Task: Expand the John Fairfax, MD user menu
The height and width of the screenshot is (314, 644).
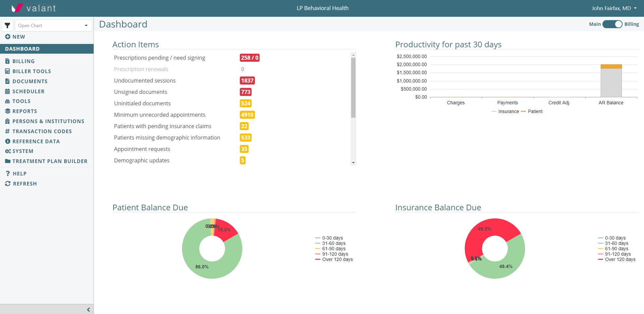Action: point(614,8)
